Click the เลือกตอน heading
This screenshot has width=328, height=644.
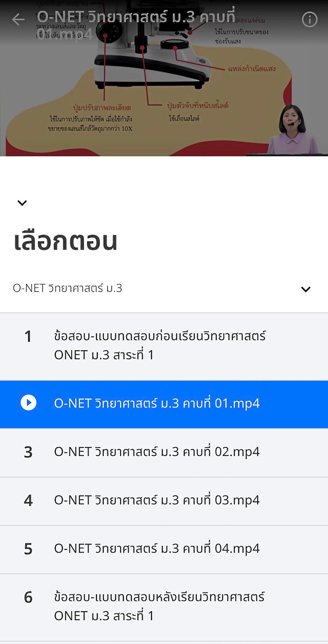coord(65,242)
